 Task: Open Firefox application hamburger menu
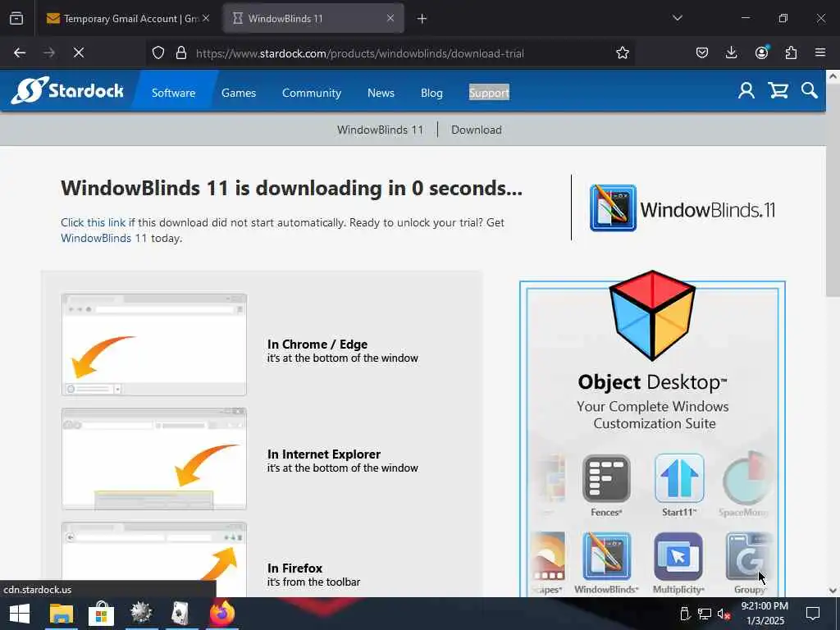pyautogui.click(x=820, y=52)
